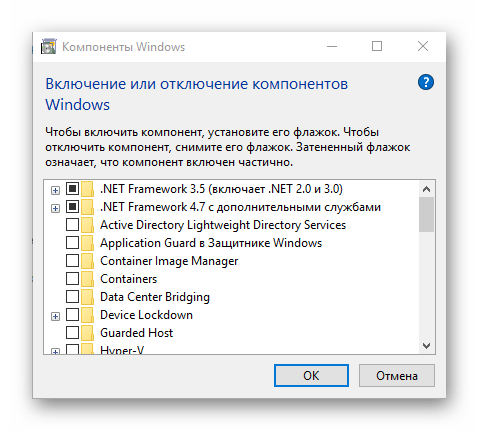The image size is (478, 431).
Task: Confirm changes with the OK button
Action: point(311,376)
